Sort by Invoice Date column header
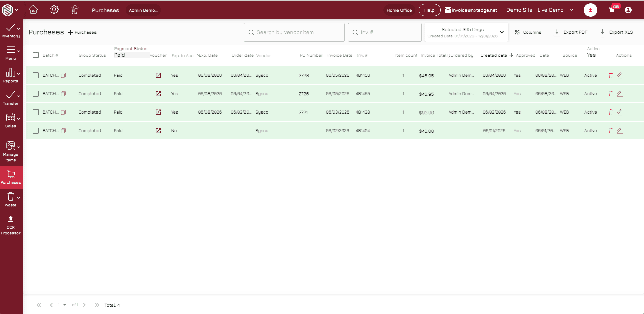The image size is (644, 314). point(340,55)
